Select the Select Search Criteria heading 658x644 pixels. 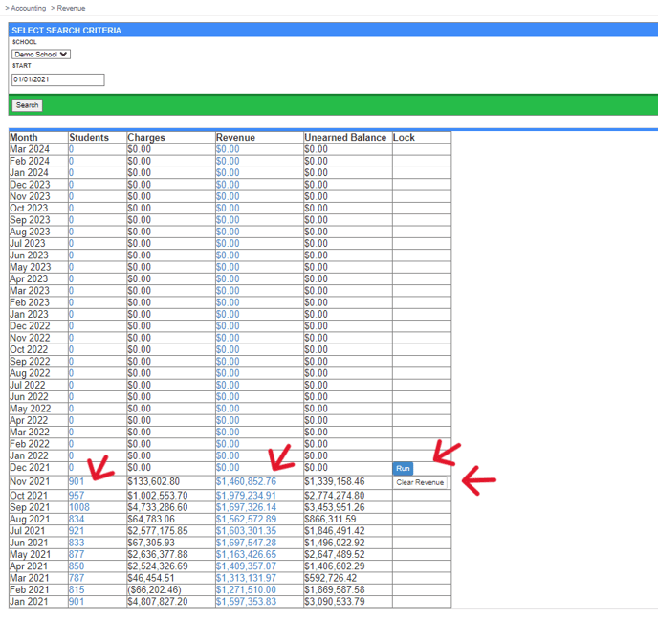click(x=66, y=31)
